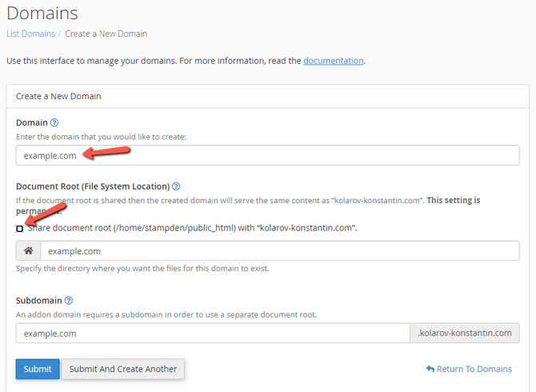Click the .kolarov-konstantin.com suffix box

[x=464, y=333]
